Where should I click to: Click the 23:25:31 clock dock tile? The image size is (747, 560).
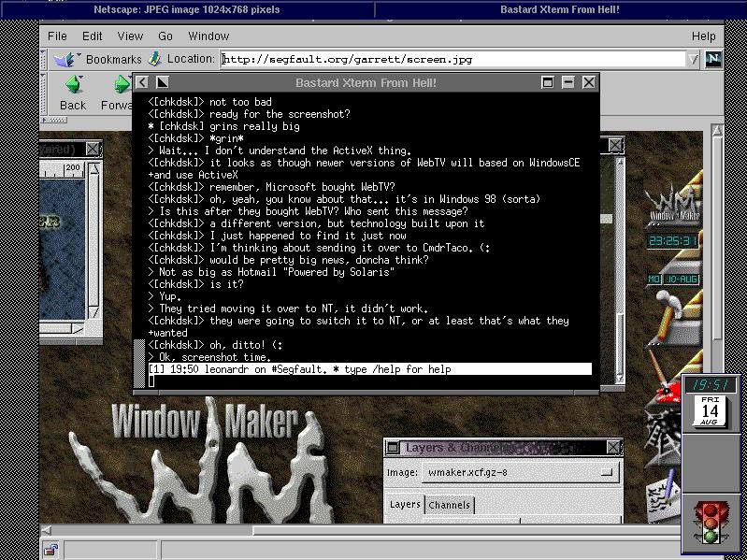point(673,241)
